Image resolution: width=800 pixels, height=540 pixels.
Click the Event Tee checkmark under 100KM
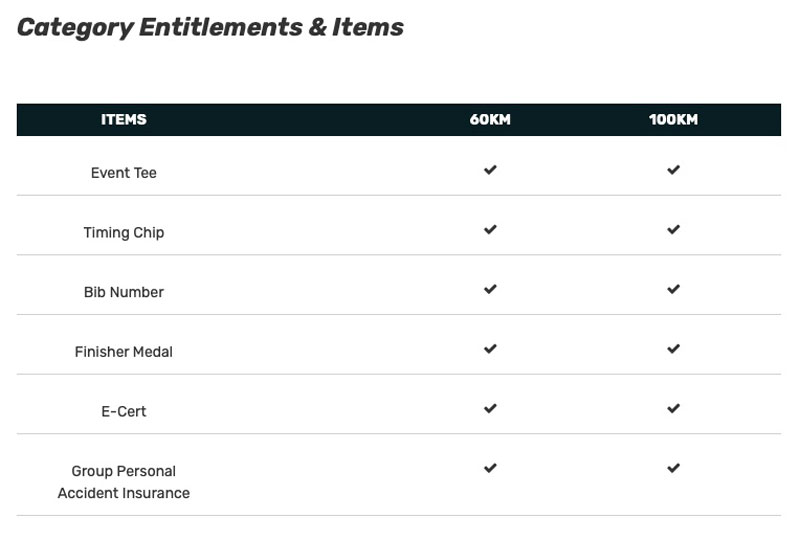(x=673, y=170)
